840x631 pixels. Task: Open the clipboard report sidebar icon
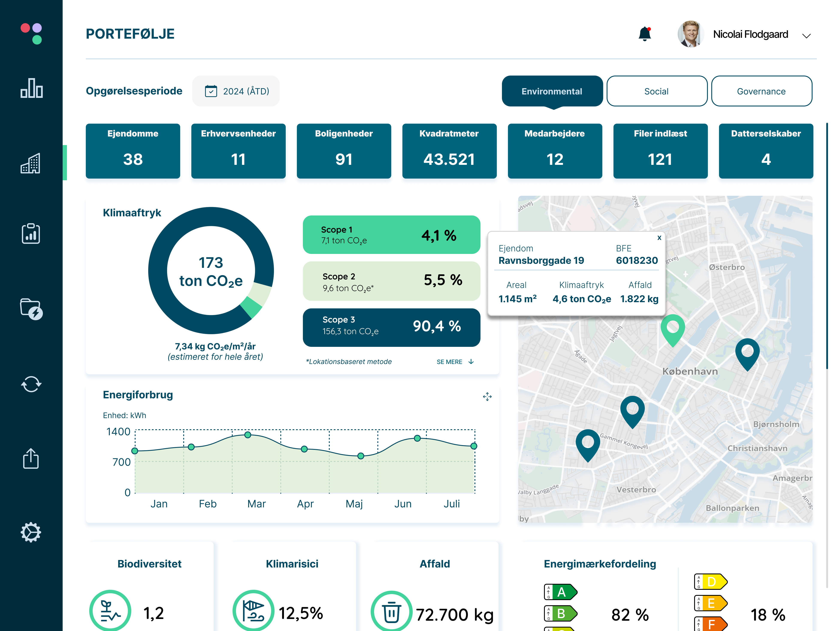point(31,234)
